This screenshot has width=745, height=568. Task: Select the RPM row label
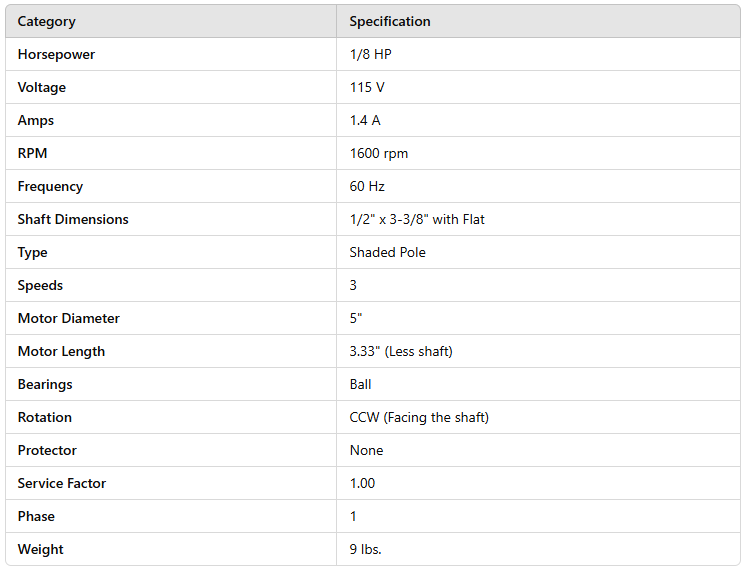(32, 153)
